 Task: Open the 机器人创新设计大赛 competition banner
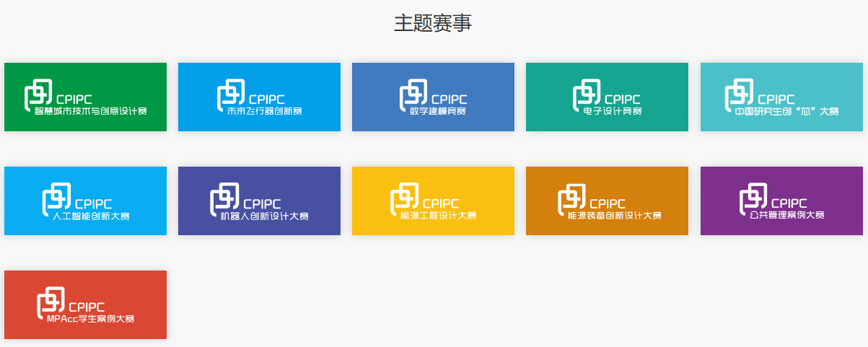[x=259, y=201]
